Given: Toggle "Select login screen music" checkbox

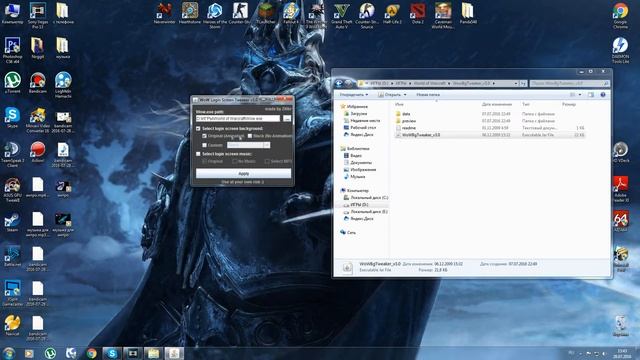Looking at the screenshot, I should pyautogui.click(x=198, y=154).
